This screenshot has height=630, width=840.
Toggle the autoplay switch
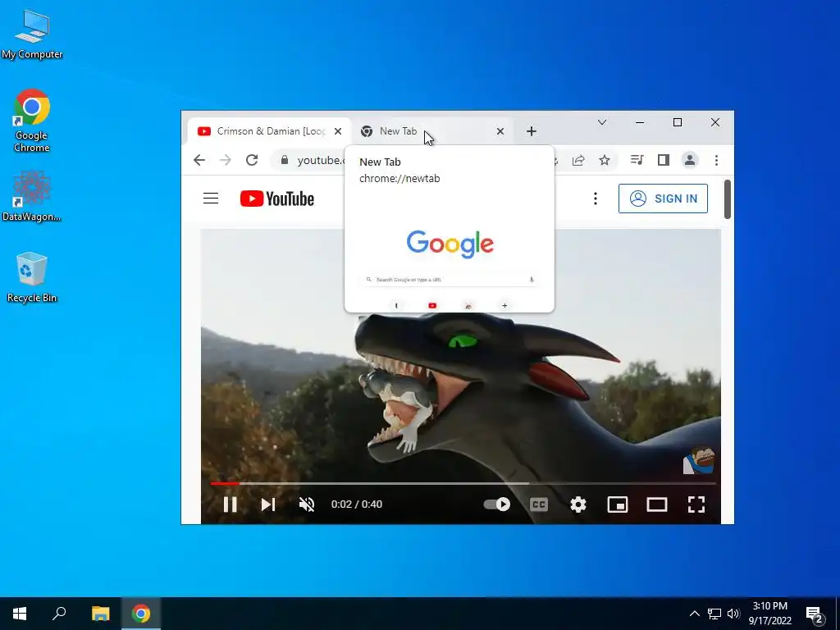pos(496,504)
